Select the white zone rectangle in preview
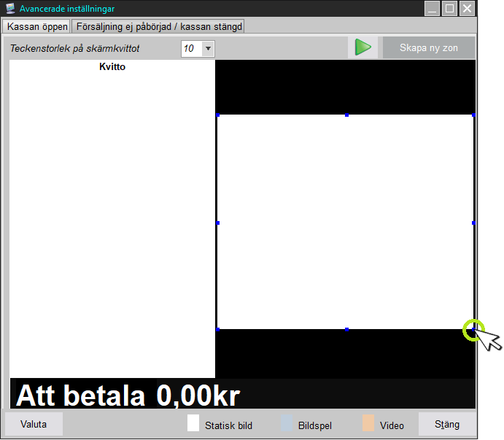The height and width of the screenshot is (440, 504). tap(345, 222)
